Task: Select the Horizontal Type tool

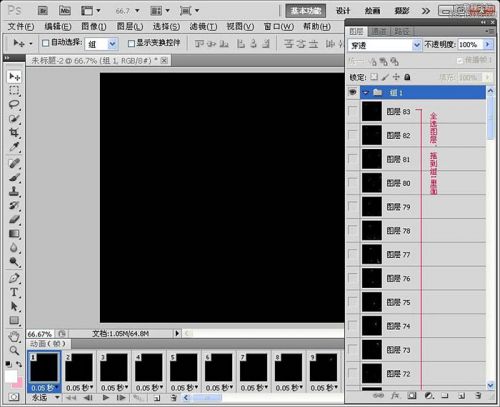Action: click(x=14, y=292)
